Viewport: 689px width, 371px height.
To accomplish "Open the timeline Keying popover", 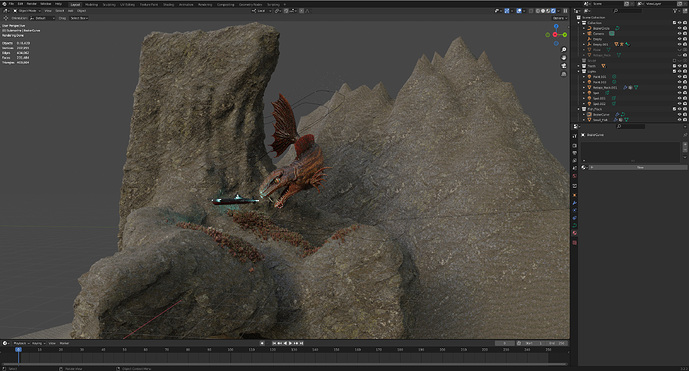I will click(38, 343).
